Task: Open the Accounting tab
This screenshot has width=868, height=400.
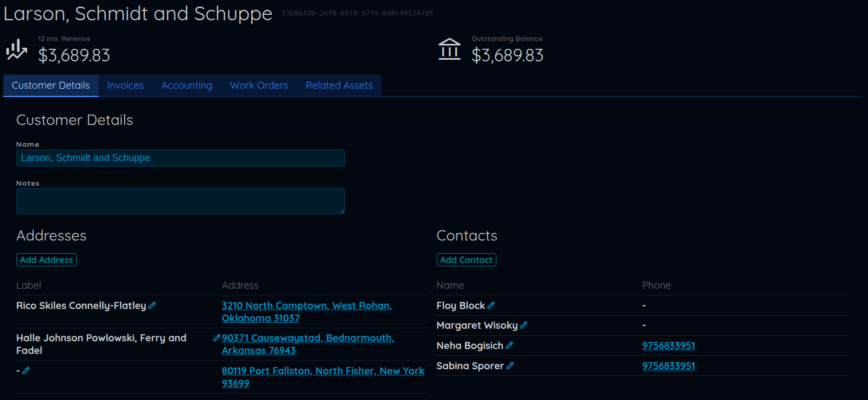Action: click(x=187, y=85)
